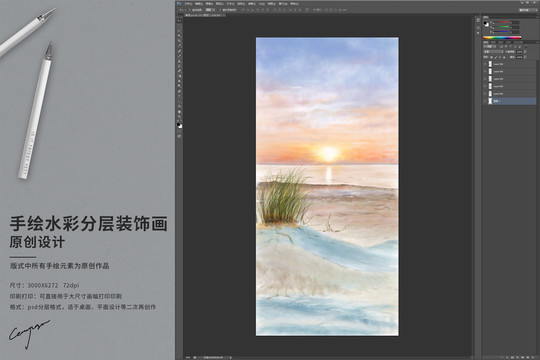Open the collapsed History panel icon
540x360 pixels.
pyautogui.click(x=478, y=20)
